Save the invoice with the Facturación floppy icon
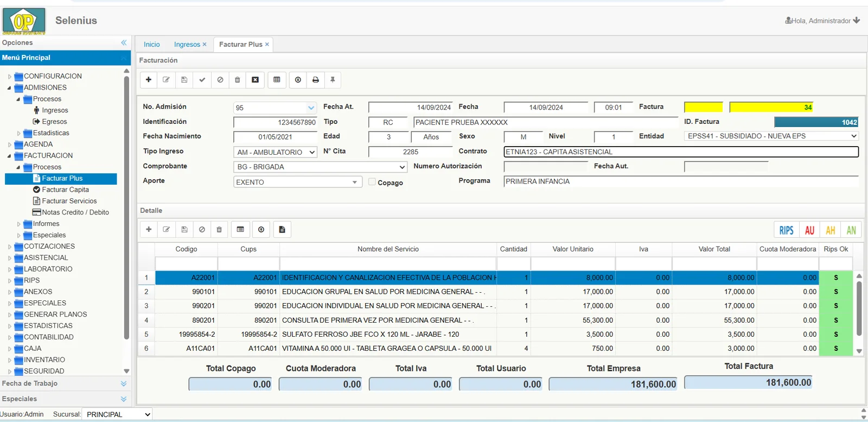This screenshot has width=868, height=422. coord(184,80)
